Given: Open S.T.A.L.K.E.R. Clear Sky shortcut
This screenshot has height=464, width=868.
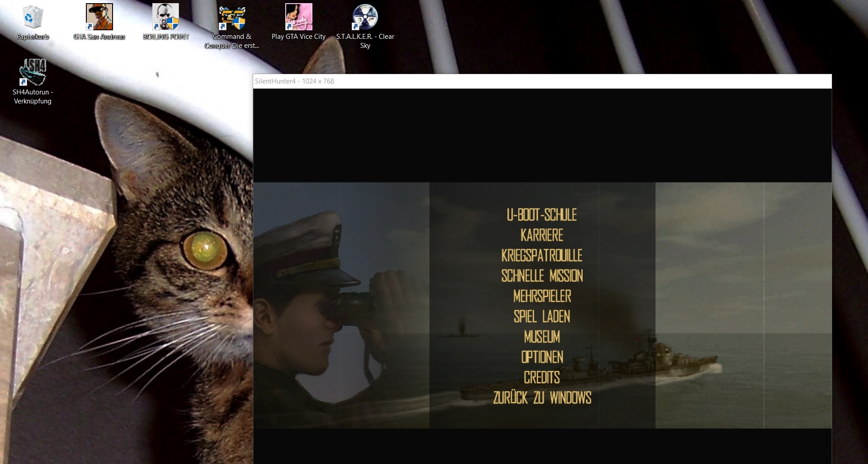Looking at the screenshot, I should click(365, 18).
